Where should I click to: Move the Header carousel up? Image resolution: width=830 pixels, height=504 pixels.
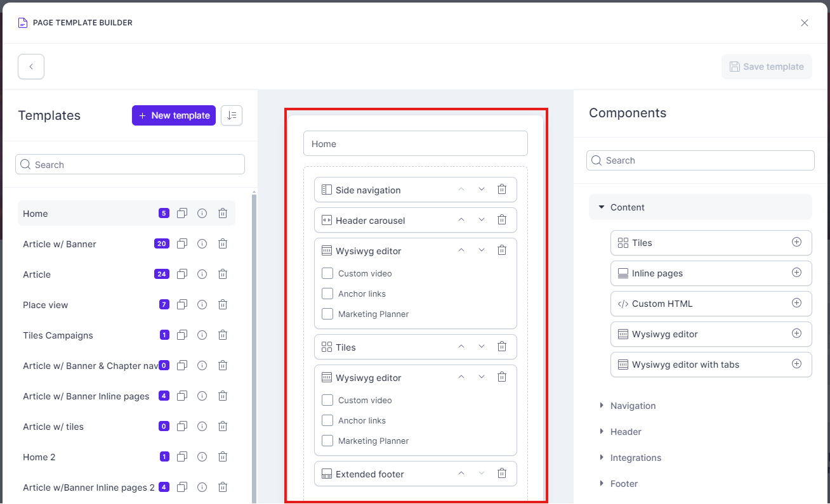pyautogui.click(x=461, y=219)
